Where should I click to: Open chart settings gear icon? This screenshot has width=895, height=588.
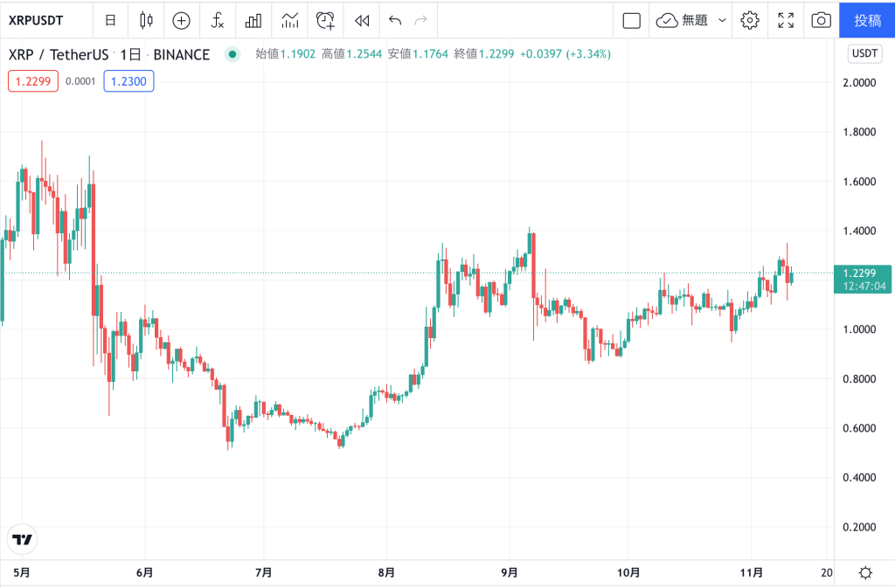coord(749,20)
